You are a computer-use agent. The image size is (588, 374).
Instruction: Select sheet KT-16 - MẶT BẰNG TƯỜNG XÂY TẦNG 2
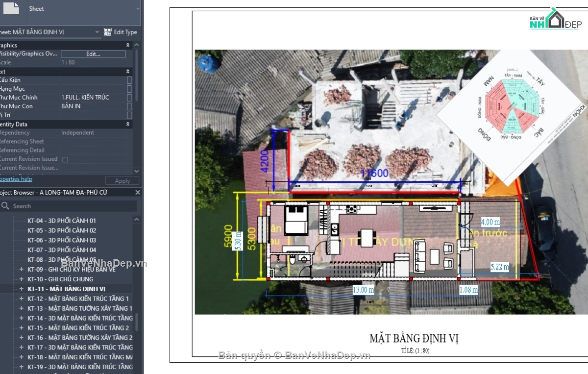tap(80, 338)
